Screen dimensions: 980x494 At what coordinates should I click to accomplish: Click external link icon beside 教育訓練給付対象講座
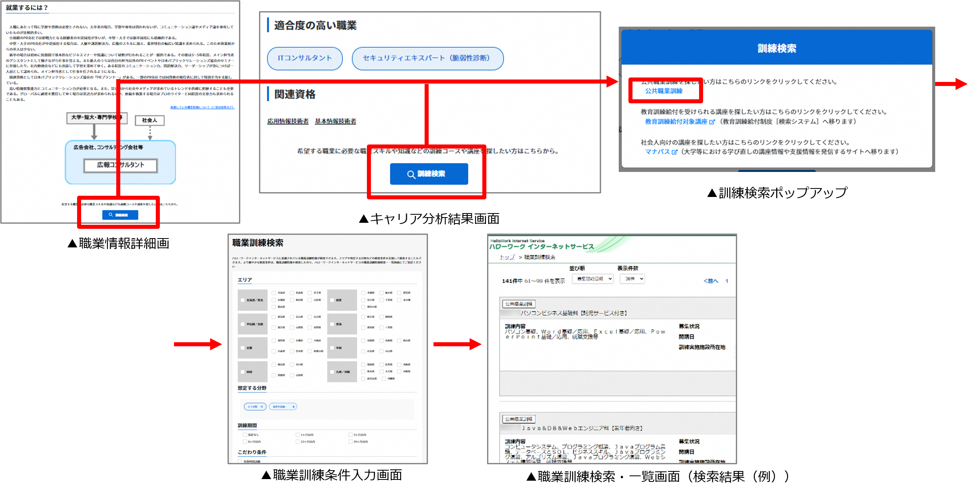(712, 122)
